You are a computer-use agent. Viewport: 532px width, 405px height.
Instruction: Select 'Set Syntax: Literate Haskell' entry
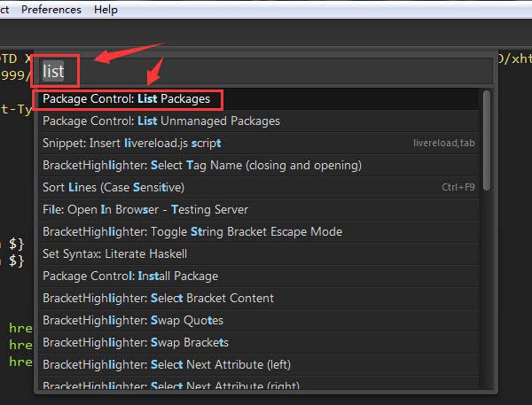pos(259,254)
